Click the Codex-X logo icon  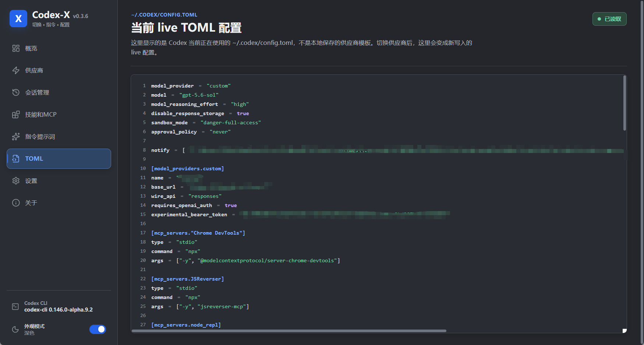[18, 19]
